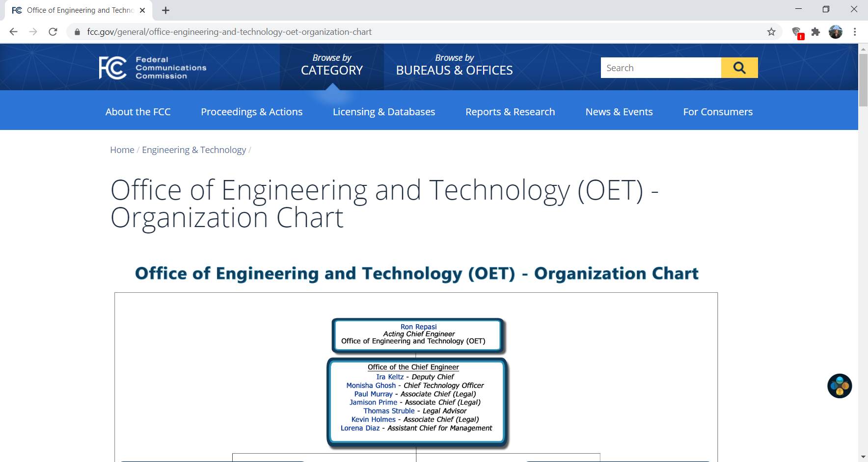Open the About the FCC menu
The image size is (868, 462).
point(138,112)
